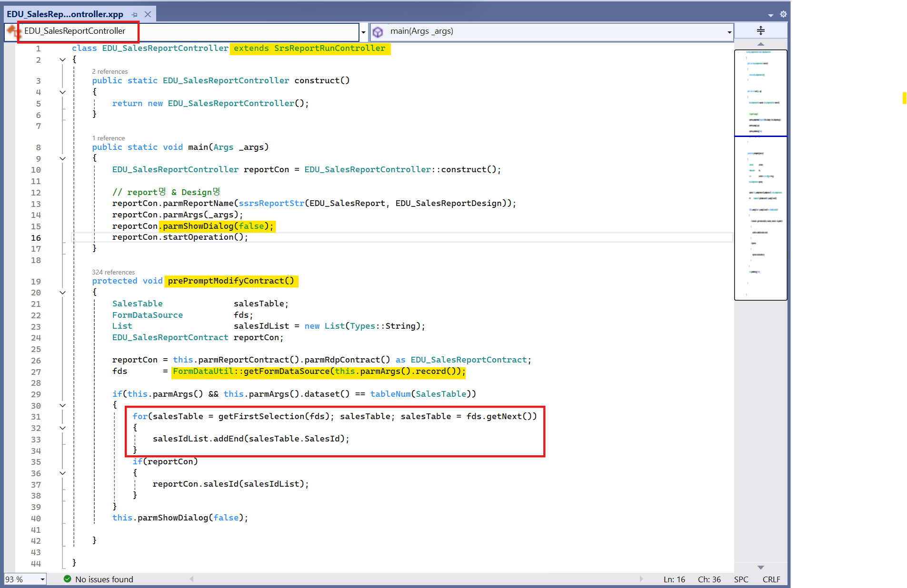Click the 'Ln: 16' status indicator

(x=674, y=579)
